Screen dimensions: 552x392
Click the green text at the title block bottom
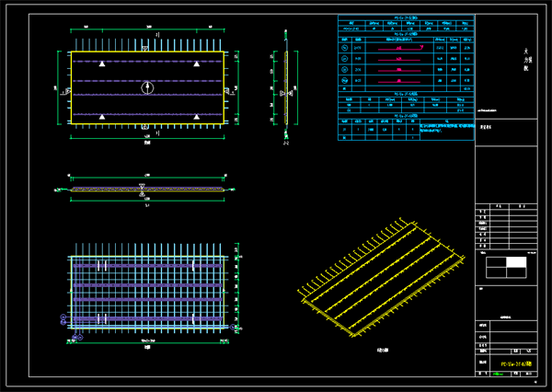pyautogui.click(x=499, y=374)
